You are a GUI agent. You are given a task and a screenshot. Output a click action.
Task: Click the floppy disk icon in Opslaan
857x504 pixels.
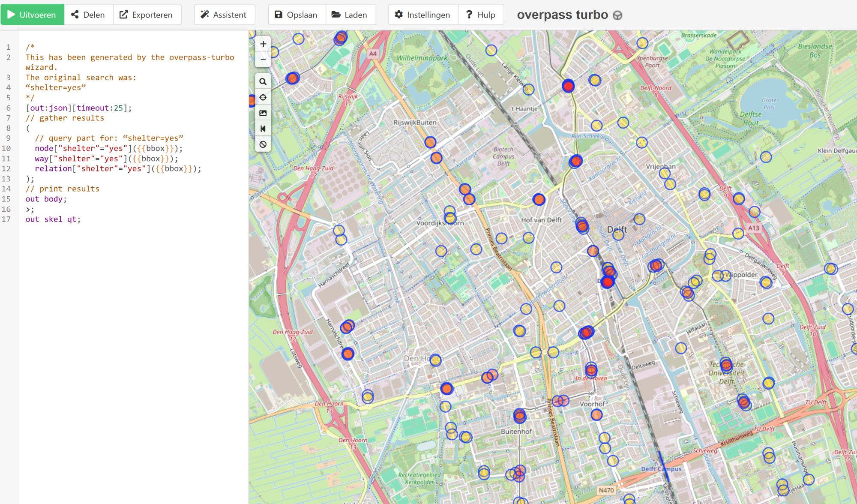(279, 15)
